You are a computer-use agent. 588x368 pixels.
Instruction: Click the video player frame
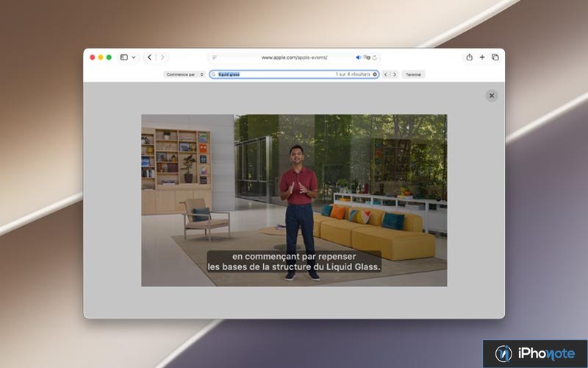294,200
